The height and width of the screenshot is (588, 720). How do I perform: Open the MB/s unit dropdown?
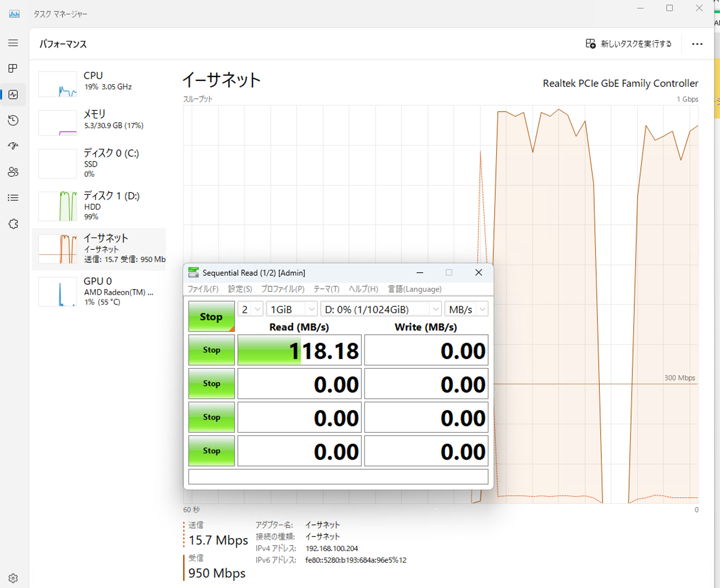[x=466, y=309]
